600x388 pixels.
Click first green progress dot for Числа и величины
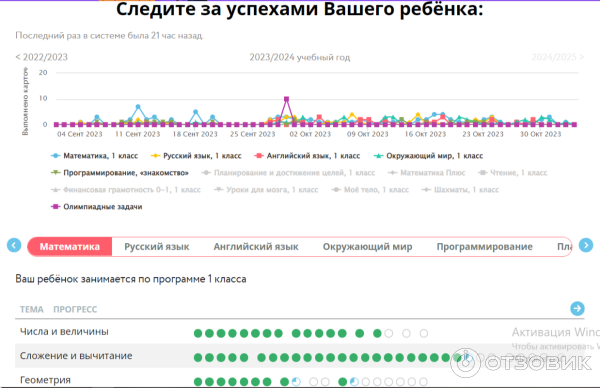[x=198, y=333]
